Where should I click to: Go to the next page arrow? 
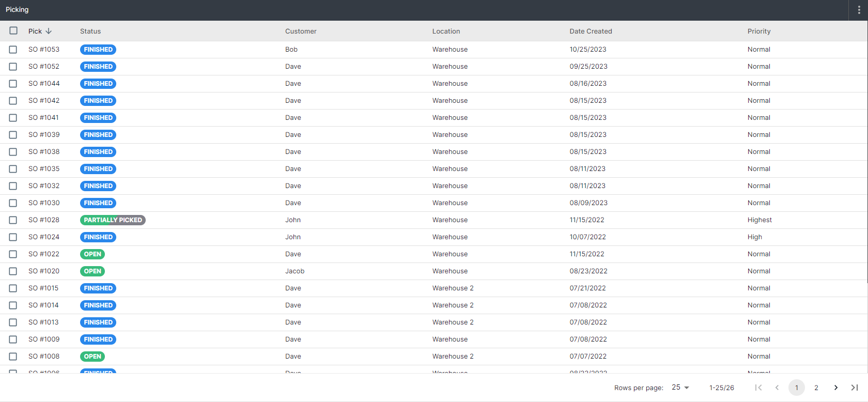pos(835,388)
